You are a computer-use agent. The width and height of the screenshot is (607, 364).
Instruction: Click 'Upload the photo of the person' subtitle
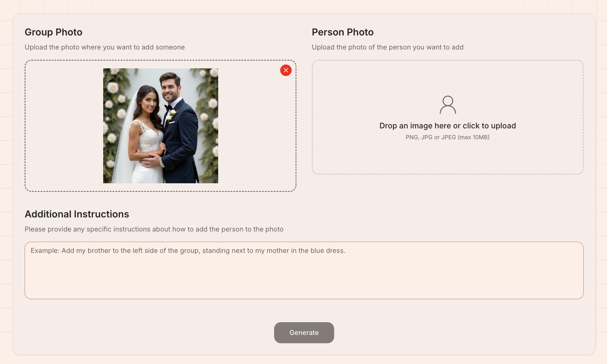tap(387, 47)
